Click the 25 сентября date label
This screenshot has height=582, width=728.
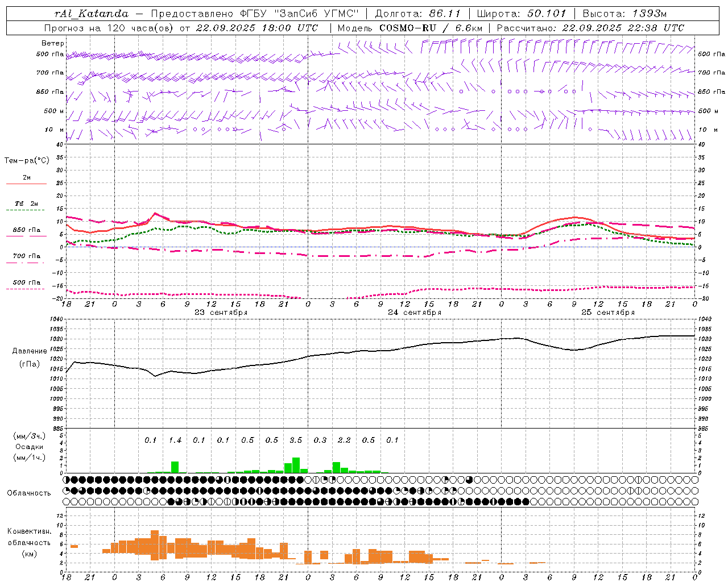[x=608, y=313]
